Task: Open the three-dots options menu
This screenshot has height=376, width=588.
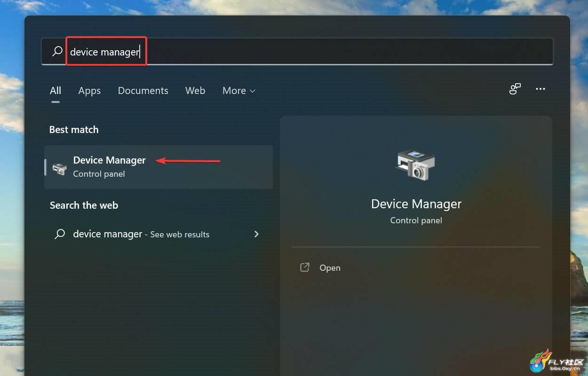Action: click(540, 89)
